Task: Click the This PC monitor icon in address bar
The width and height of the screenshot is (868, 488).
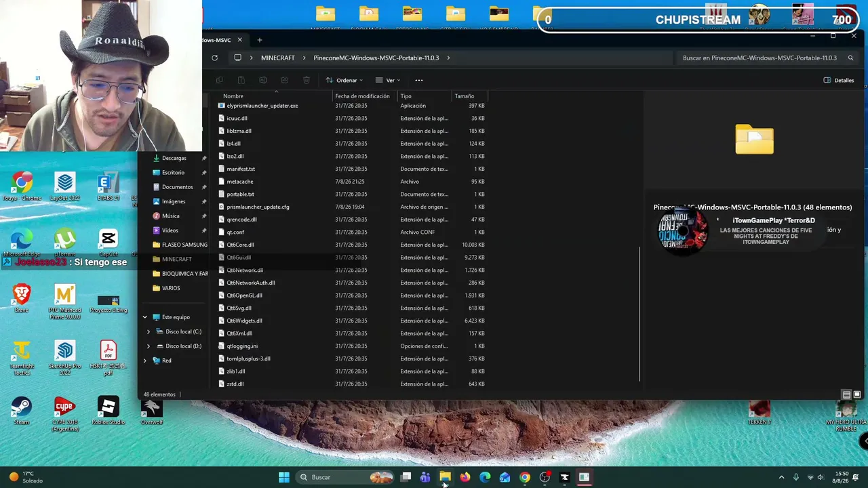Action: (x=237, y=58)
